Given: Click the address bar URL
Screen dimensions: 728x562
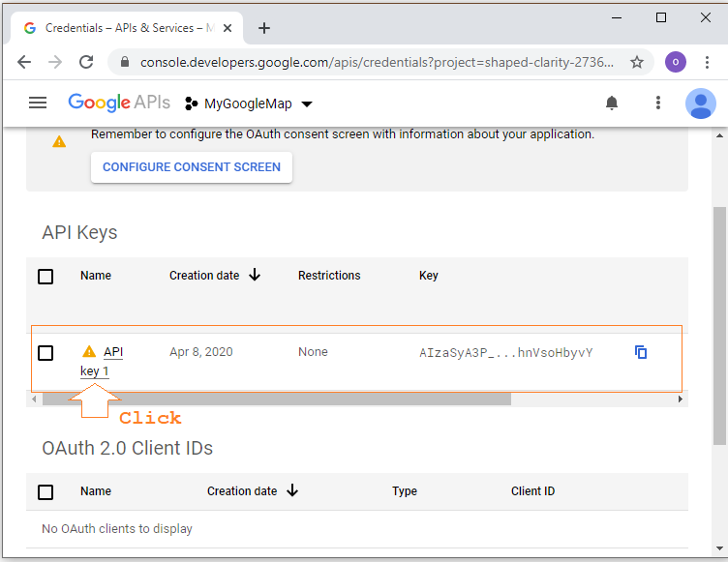Looking at the screenshot, I should [x=377, y=62].
